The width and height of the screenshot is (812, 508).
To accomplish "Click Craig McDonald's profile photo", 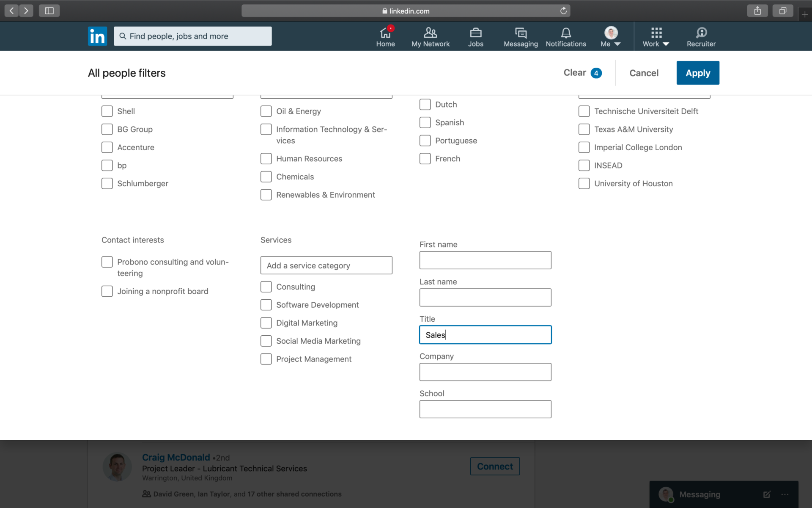I will tap(117, 467).
